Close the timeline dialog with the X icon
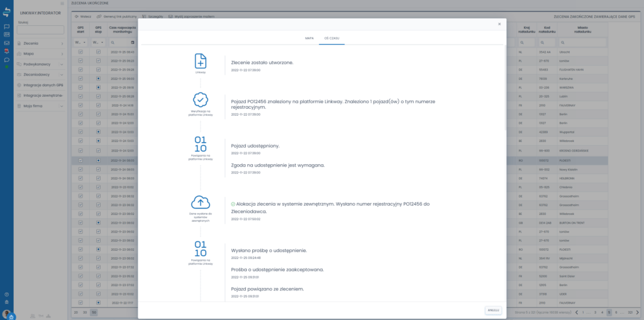 point(499,24)
